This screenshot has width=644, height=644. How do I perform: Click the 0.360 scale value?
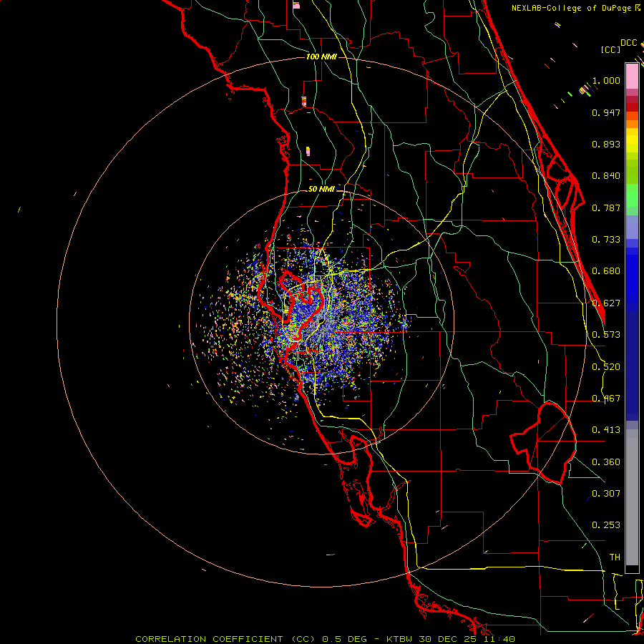606,462
